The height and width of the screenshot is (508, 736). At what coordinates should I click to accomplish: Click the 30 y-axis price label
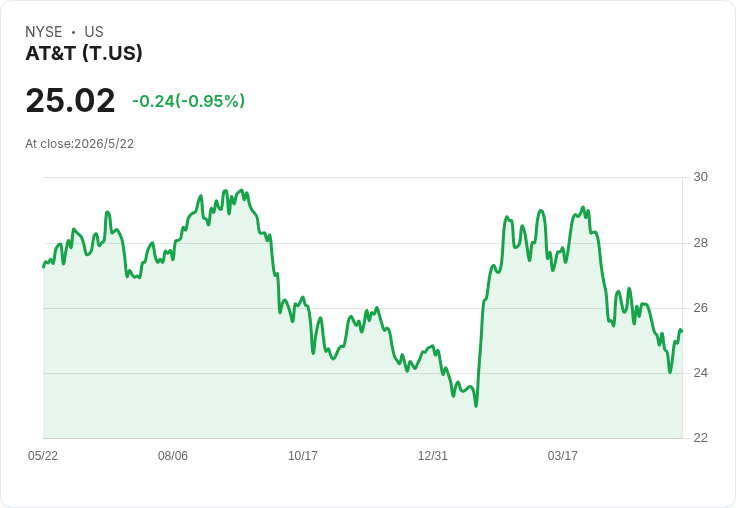pyautogui.click(x=700, y=177)
